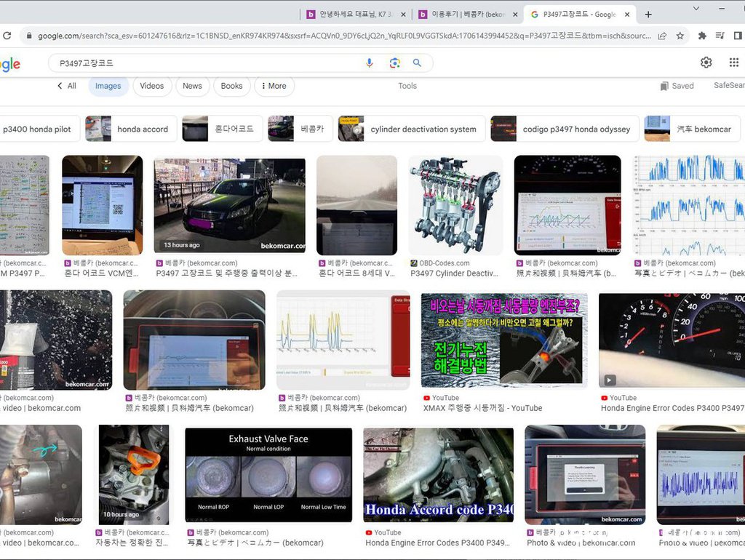The width and height of the screenshot is (745, 560).
Task: Open the Tools options
Action: point(407,86)
